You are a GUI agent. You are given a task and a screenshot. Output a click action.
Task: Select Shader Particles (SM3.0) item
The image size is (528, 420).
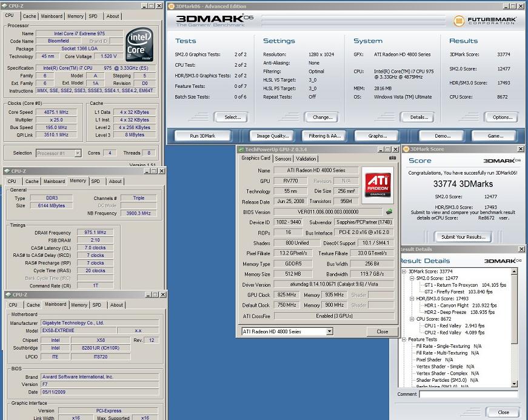[x=447, y=380]
